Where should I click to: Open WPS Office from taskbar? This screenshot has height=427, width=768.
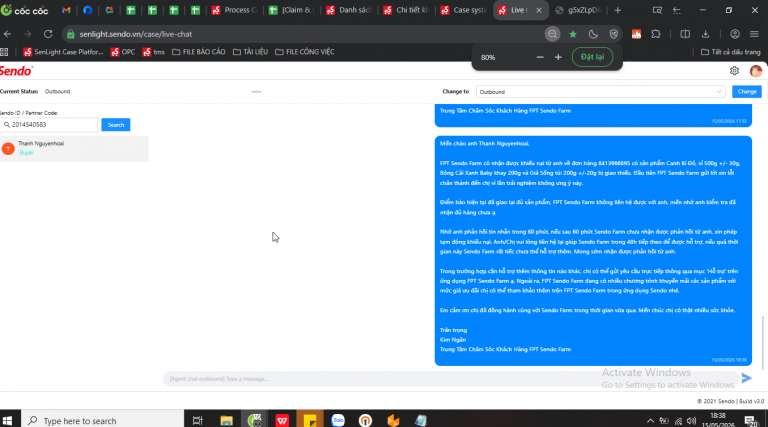click(x=282, y=420)
